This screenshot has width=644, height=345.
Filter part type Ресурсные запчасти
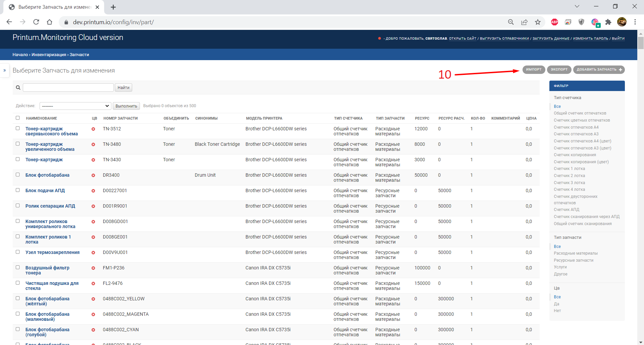[x=574, y=260]
